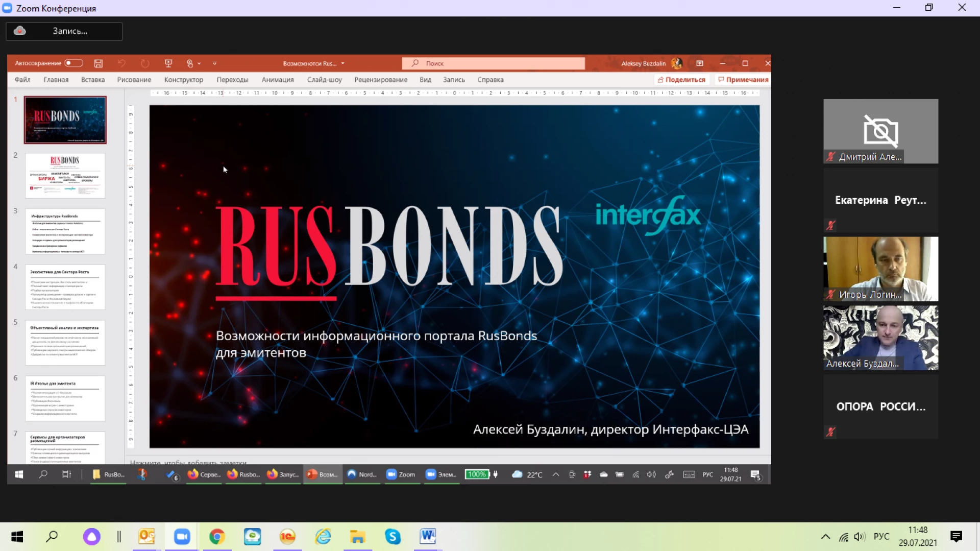Open Outlook icon on local taskbar
The width and height of the screenshot is (980, 551).
[146, 536]
